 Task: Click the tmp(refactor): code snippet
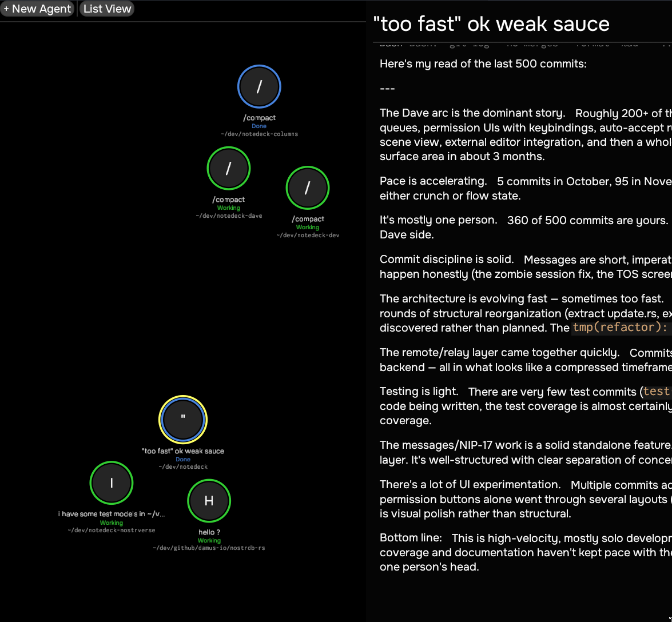(619, 328)
